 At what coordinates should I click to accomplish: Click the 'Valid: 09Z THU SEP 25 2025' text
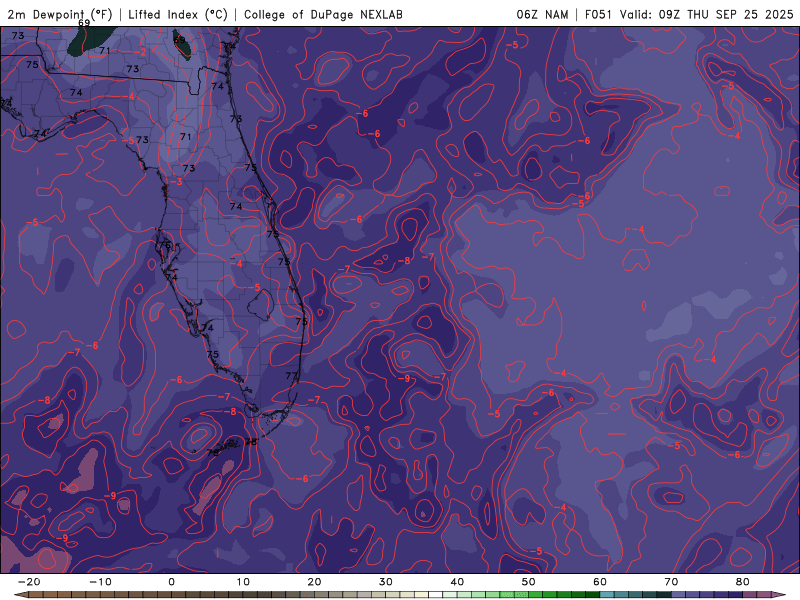pyautogui.click(x=707, y=14)
